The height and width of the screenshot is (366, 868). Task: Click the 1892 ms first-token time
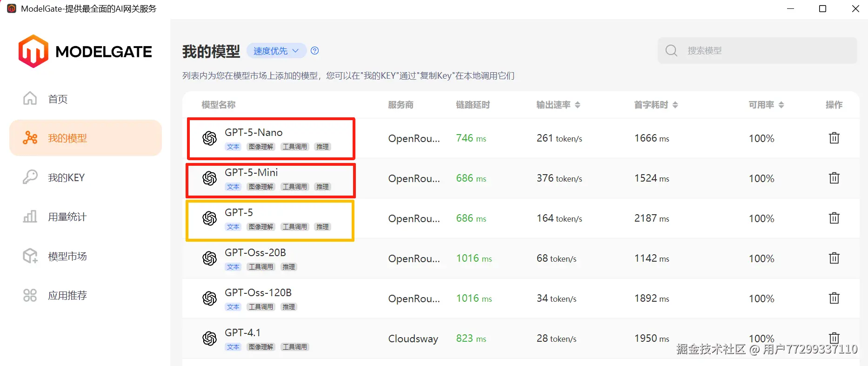point(652,298)
